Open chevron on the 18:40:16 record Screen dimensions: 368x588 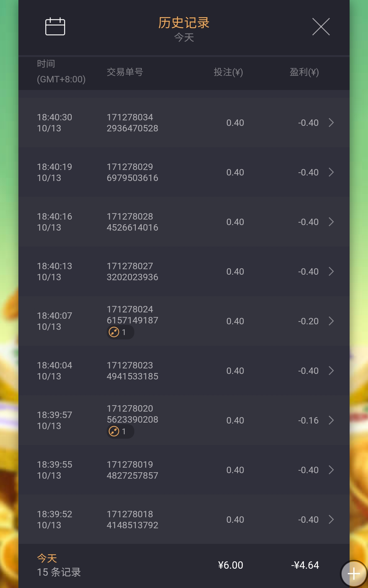coord(331,222)
